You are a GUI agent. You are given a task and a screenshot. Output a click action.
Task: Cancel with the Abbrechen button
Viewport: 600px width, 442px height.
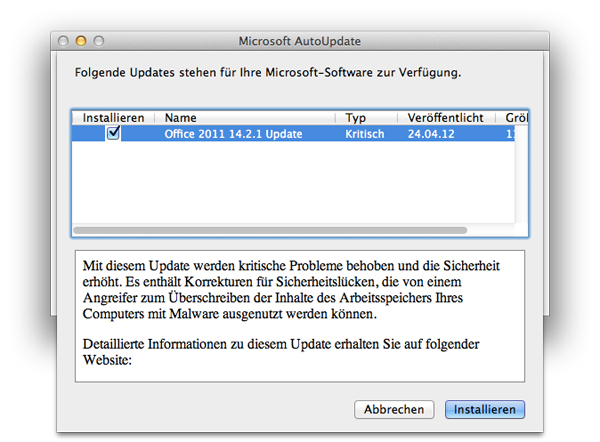(x=394, y=409)
